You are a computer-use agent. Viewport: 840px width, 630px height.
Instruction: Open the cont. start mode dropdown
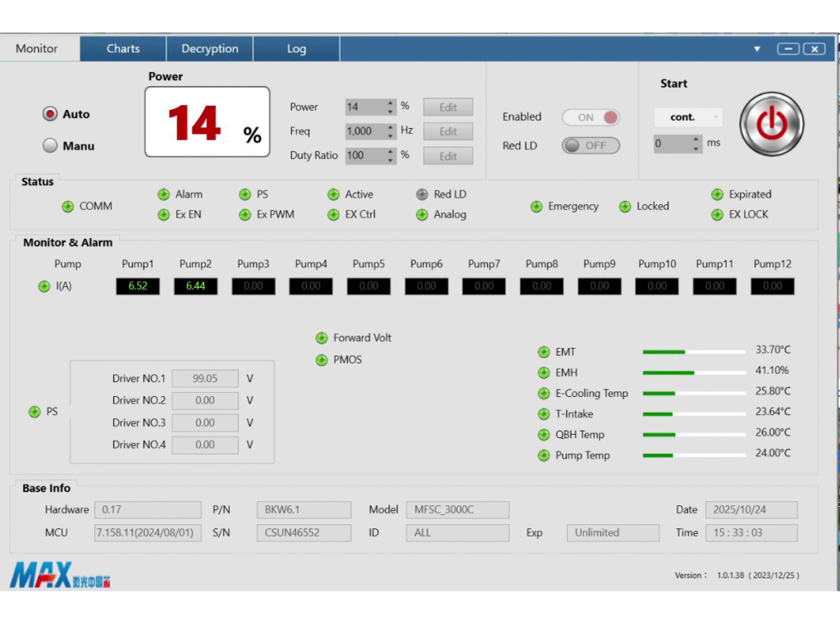[689, 117]
